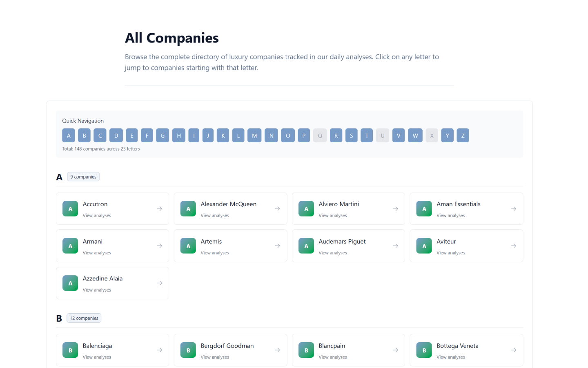Select the disabled X letter button
Image resolution: width=588 pixels, height=368 pixels.
click(x=432, y=135)
